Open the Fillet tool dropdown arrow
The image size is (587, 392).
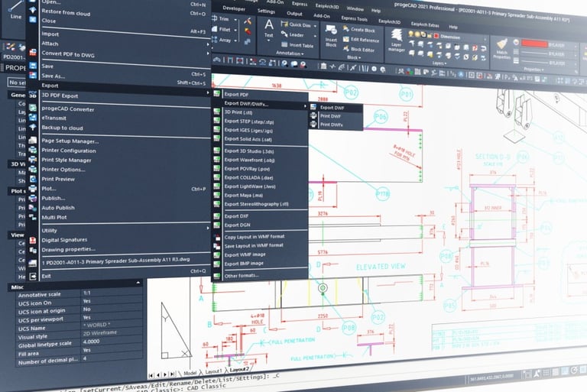pyautogui.click(x=236, y=30)
